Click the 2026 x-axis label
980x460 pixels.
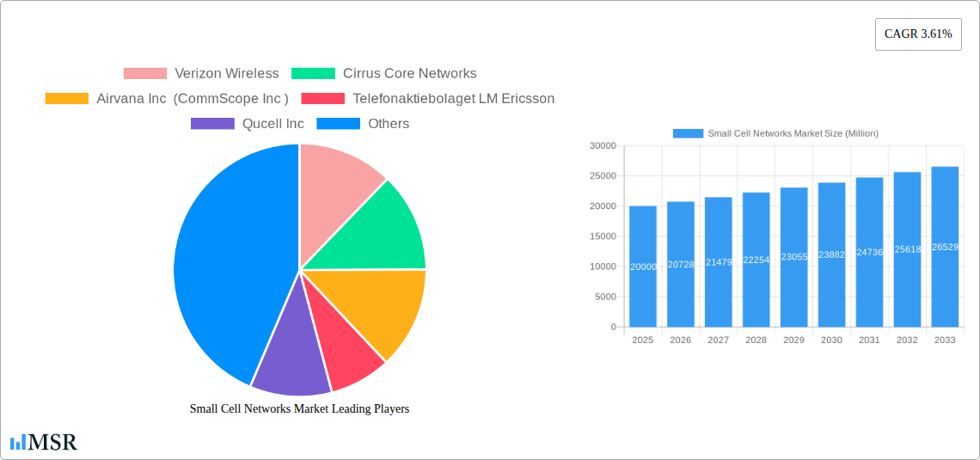pyautogui.click(x=681, y=340)
